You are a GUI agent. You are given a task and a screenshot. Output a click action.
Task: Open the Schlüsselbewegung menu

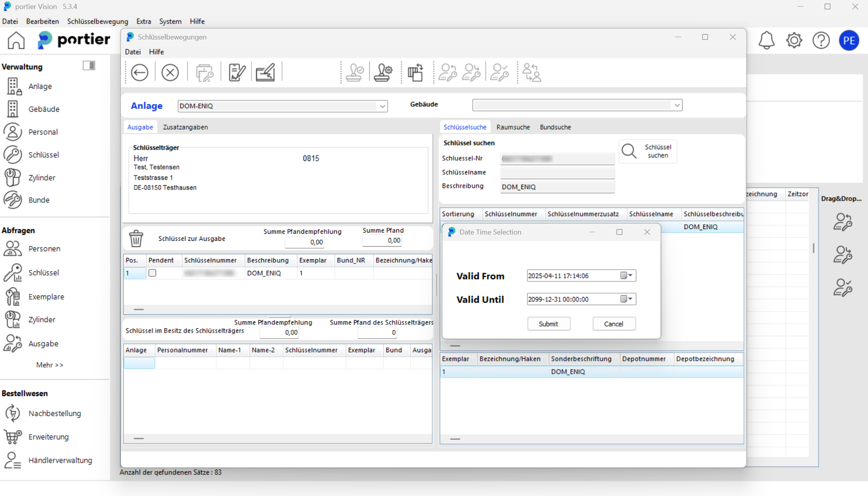pos(97,21)
